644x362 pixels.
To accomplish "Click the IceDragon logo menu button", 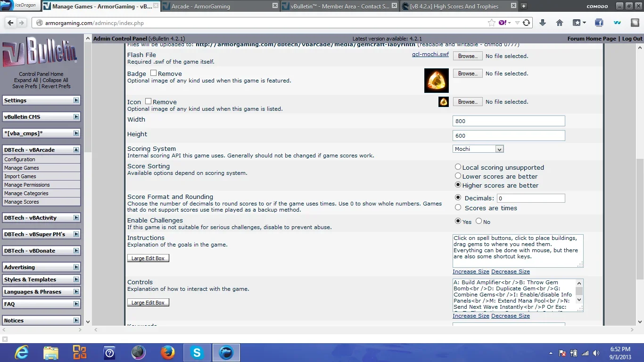I will (x=20, y=6).
